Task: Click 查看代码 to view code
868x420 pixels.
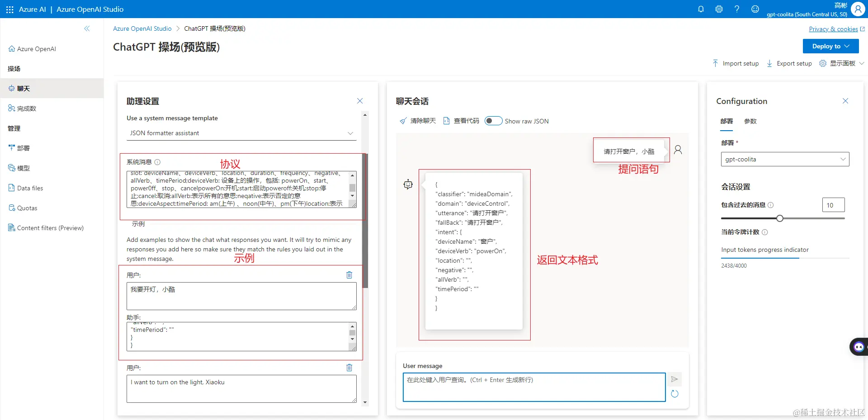Action: pos(461,121)
